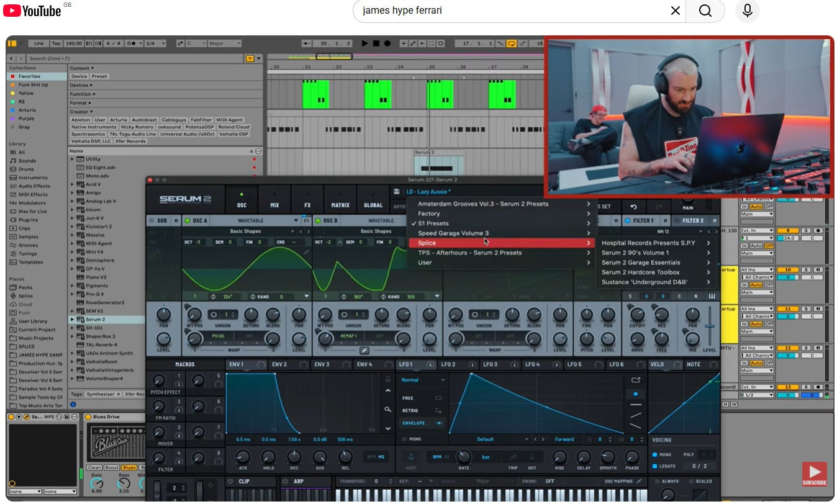Viewport: 837px width, 504px height.
Task: Expand the Utility device in browser list
Action: (73, 160)
